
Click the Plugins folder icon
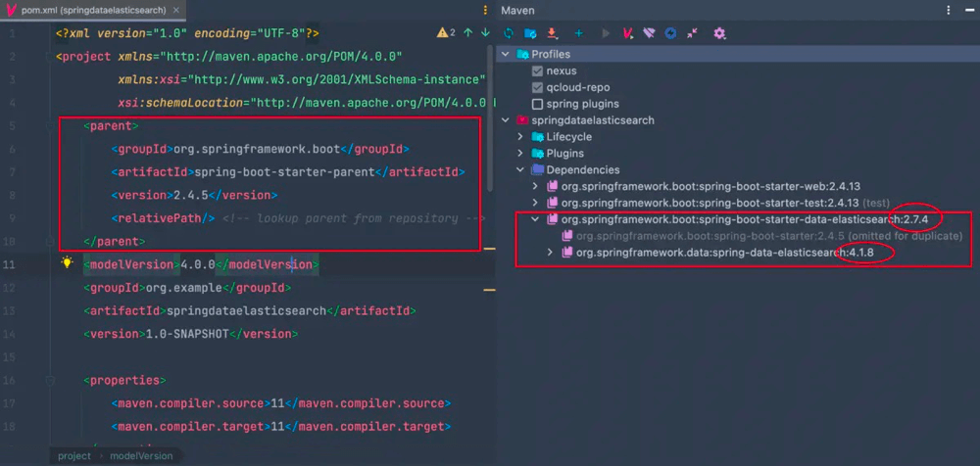[537, 153]
